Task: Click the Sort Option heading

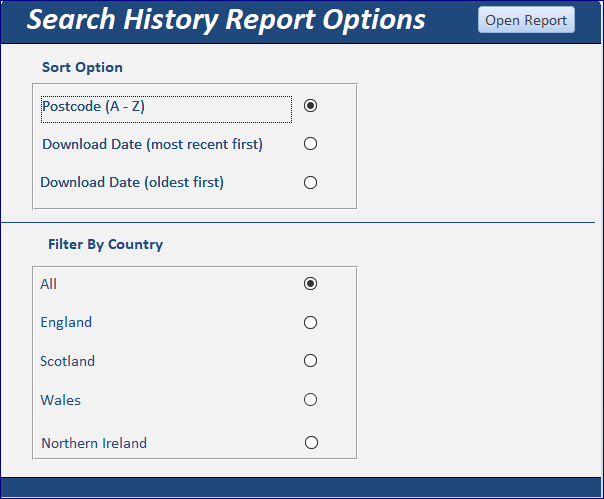Action: (82, 67)
